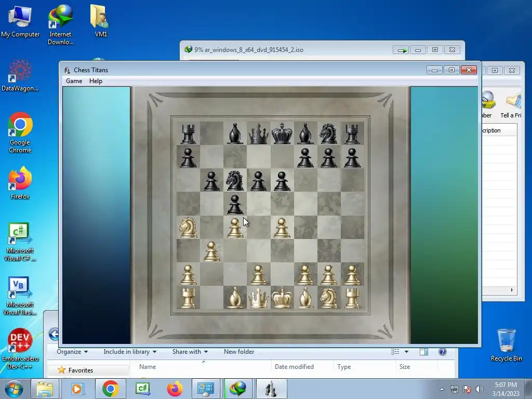Click the black bishop on f8
Viewport: 532px width, 399px height.
[x=305, y=134]
